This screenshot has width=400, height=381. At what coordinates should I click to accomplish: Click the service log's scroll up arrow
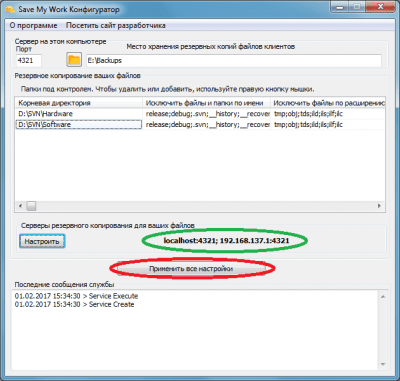click(383, 297)
